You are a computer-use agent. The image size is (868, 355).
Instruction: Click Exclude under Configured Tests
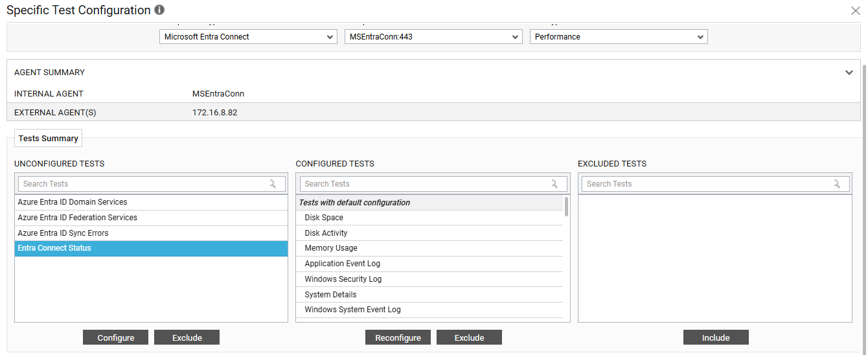click(x=469, y=338)
